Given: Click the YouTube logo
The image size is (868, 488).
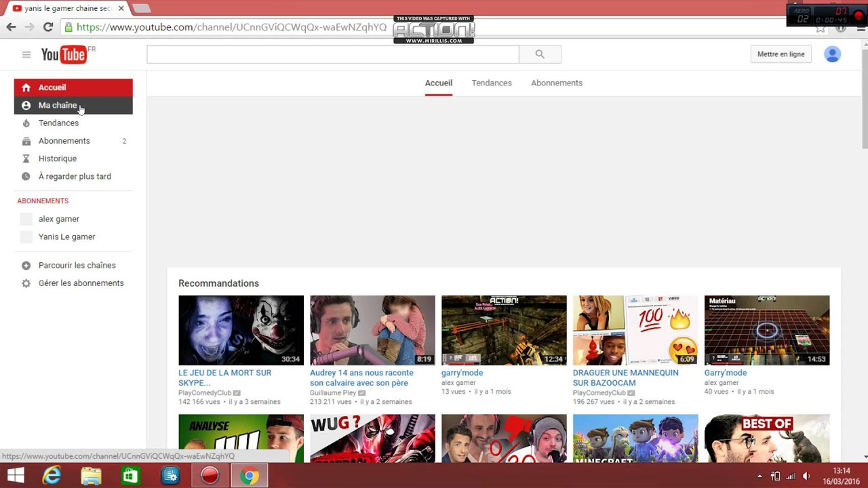Looking at the screenshot, I should coord(64,55).
